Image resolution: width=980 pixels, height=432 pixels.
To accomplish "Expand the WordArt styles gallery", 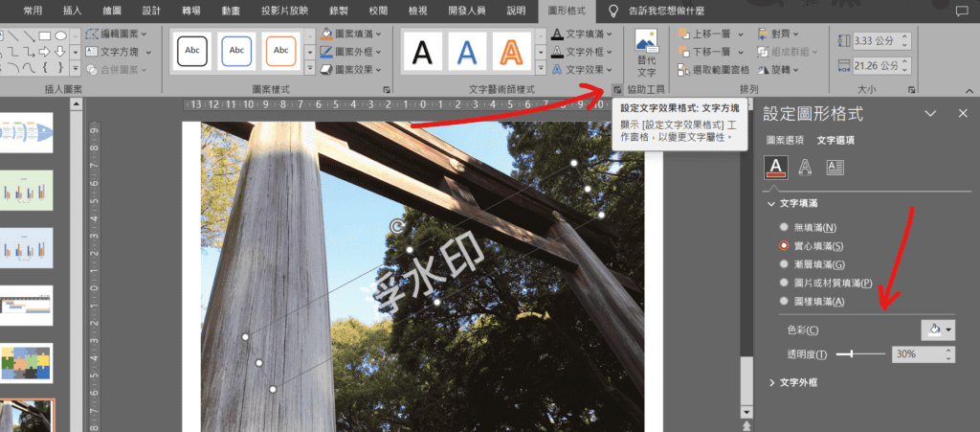I will click(541, 67).
